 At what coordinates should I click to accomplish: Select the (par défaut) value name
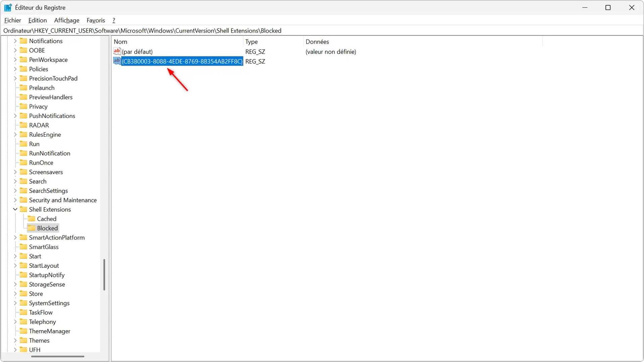coord(137,52)
